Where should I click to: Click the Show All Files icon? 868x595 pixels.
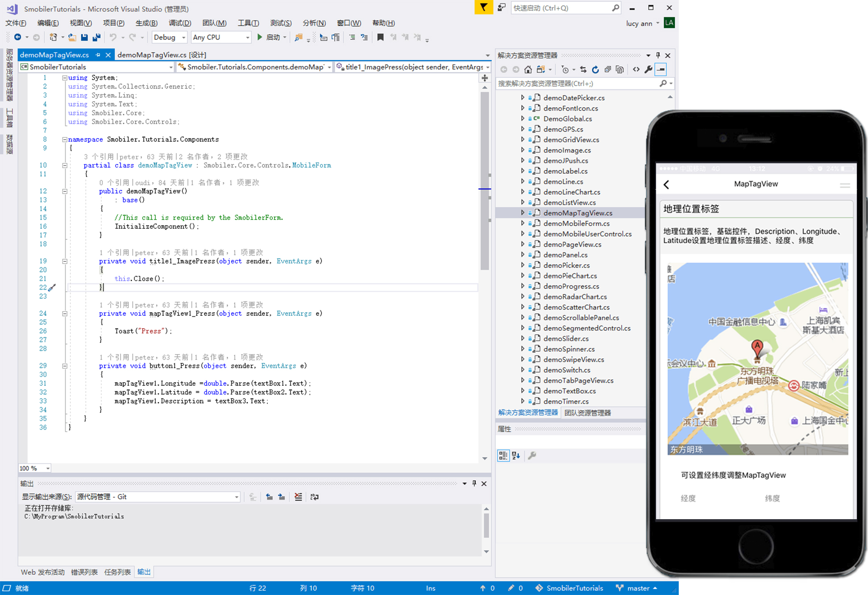(619, 70)
